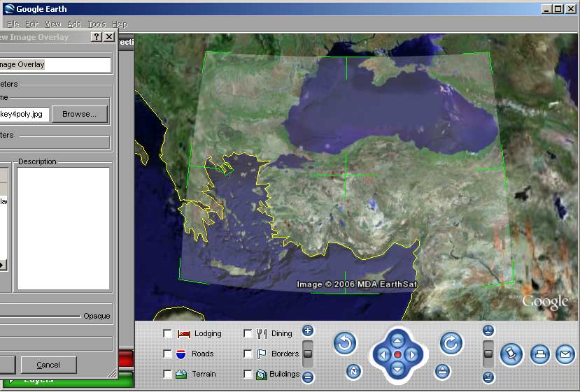Enable the Terrain checkbox
The image size is (580, 392).
coord(167,374)
